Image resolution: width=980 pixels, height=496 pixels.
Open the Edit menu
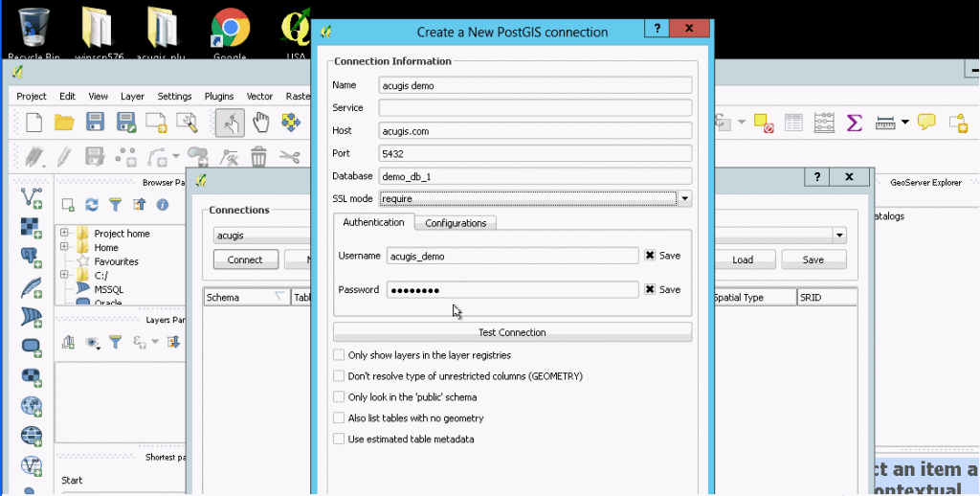coord(68,97)
